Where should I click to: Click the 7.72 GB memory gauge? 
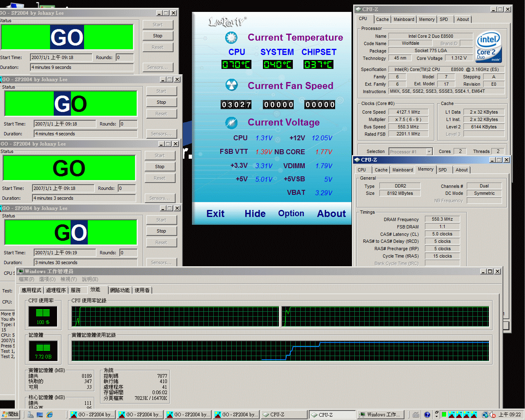coord(43,351)
